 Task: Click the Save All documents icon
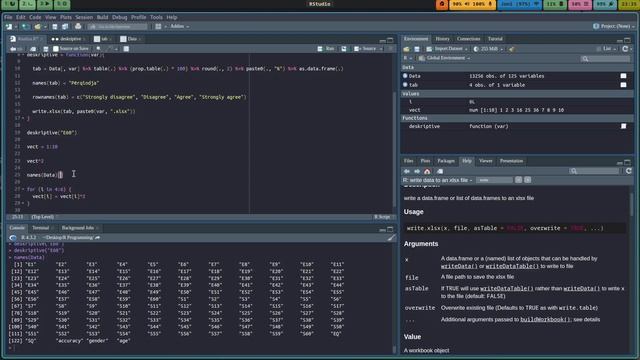coord(65,27)
